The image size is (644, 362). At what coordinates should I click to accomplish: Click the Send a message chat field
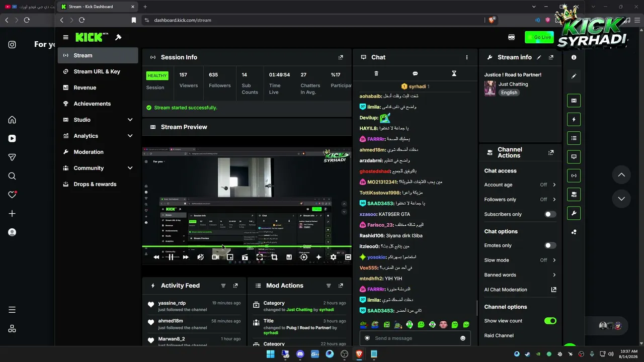pyautogui.click(x=415, y=338)
